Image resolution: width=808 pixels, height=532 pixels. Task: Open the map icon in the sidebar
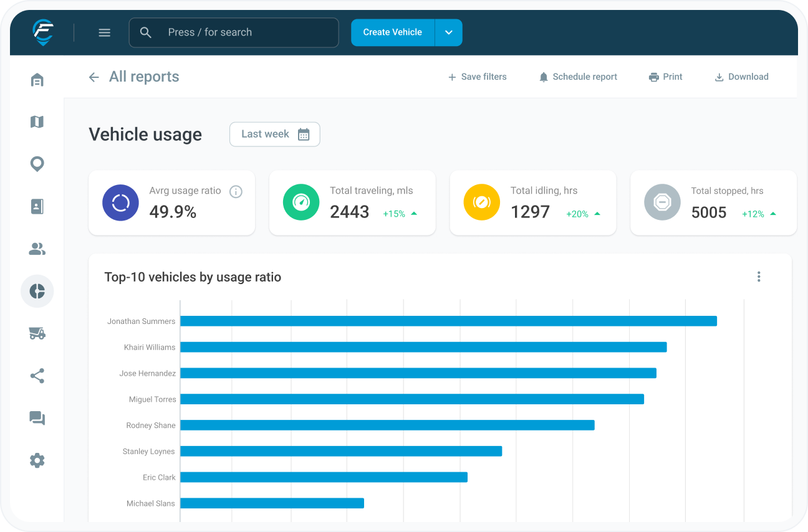click(37, 122)
